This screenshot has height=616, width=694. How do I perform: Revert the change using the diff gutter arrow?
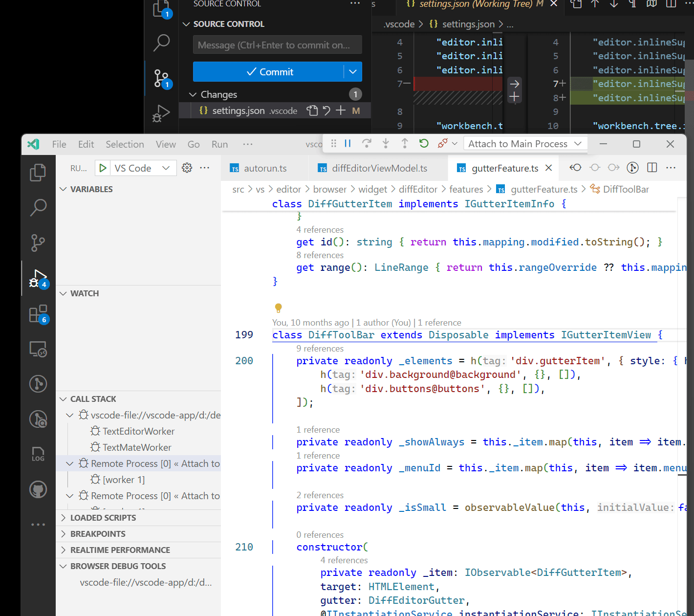pos(514,84)
